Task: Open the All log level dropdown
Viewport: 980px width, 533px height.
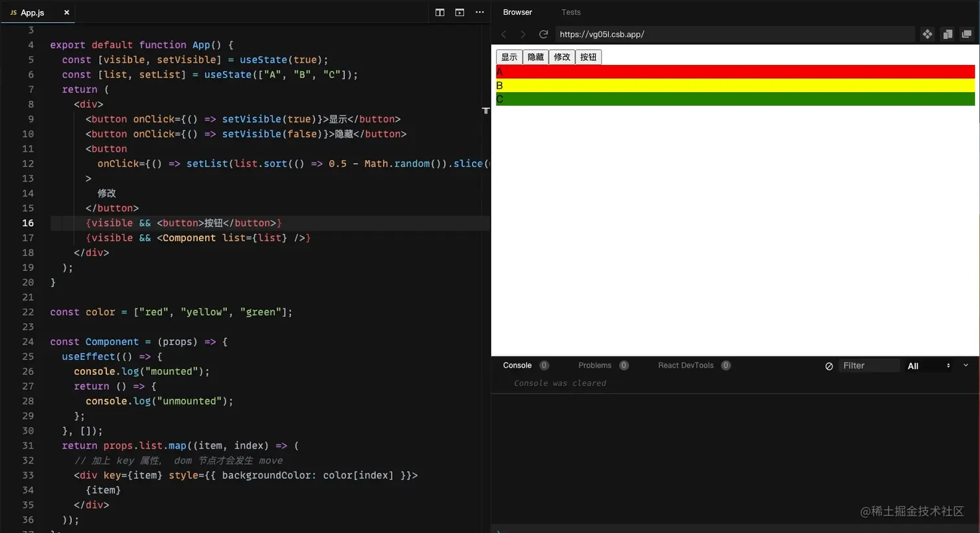Action: pyautogui.click(x=929, y=366)
